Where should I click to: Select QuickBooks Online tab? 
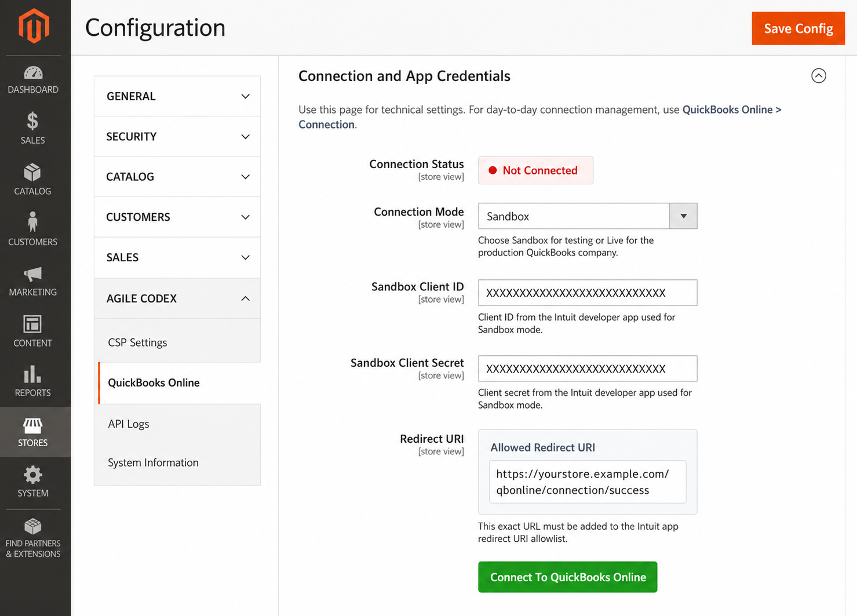[x=179, y=382]
